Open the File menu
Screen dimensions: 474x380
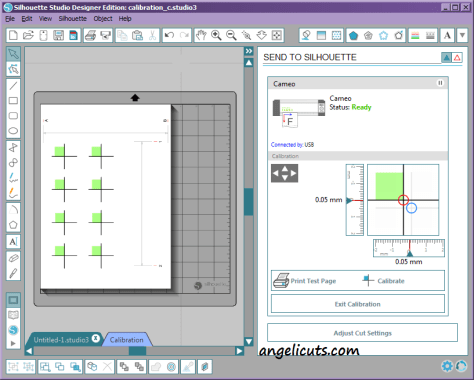click(x=10, y=19)
